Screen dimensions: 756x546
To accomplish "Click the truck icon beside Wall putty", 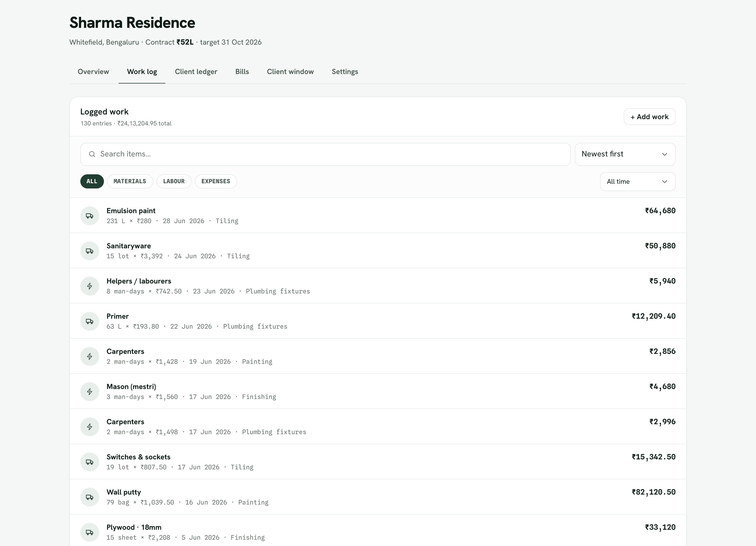I will [90, 497].
